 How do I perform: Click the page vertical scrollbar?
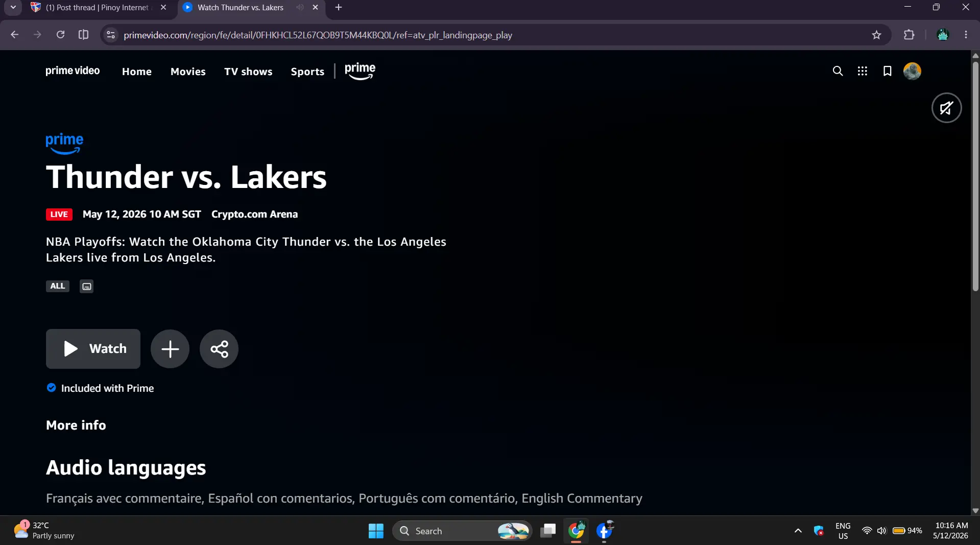pyautogui.click(x=975, y=176)
